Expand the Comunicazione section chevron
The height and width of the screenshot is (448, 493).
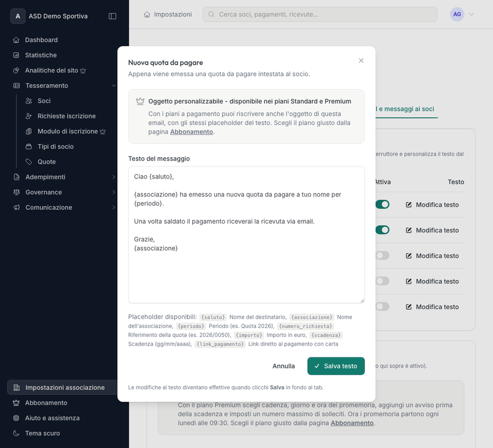pos(113,208)
